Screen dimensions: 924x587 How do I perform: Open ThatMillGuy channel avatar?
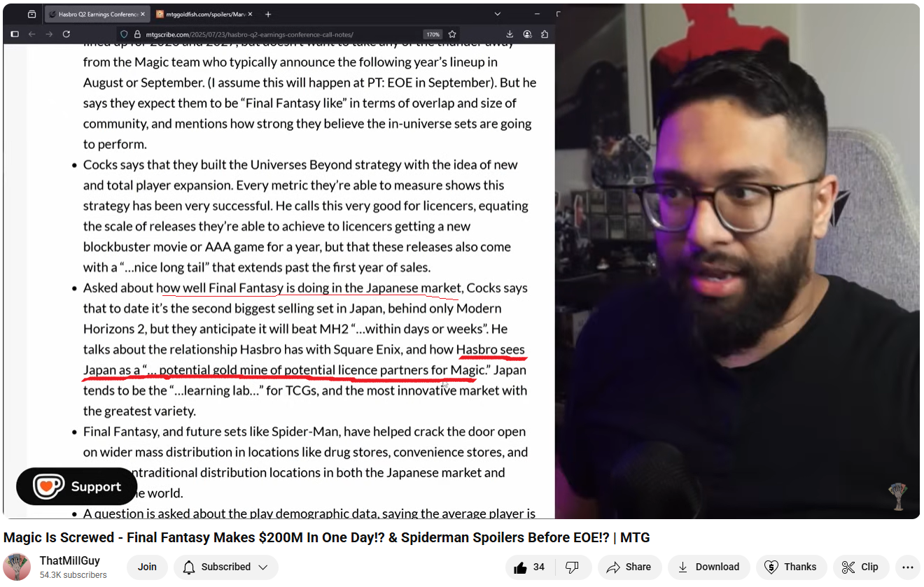point(17,567)
